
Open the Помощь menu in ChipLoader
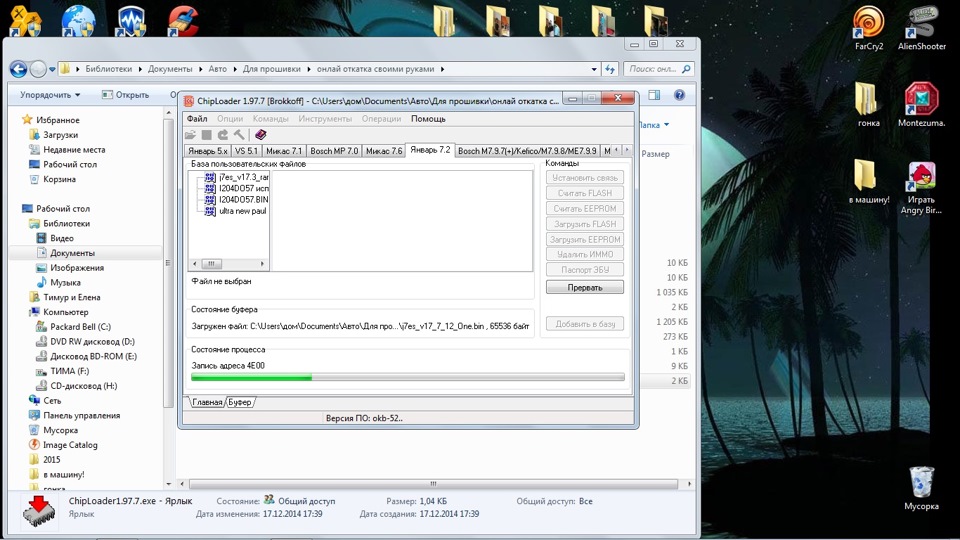tap(428, 119)
